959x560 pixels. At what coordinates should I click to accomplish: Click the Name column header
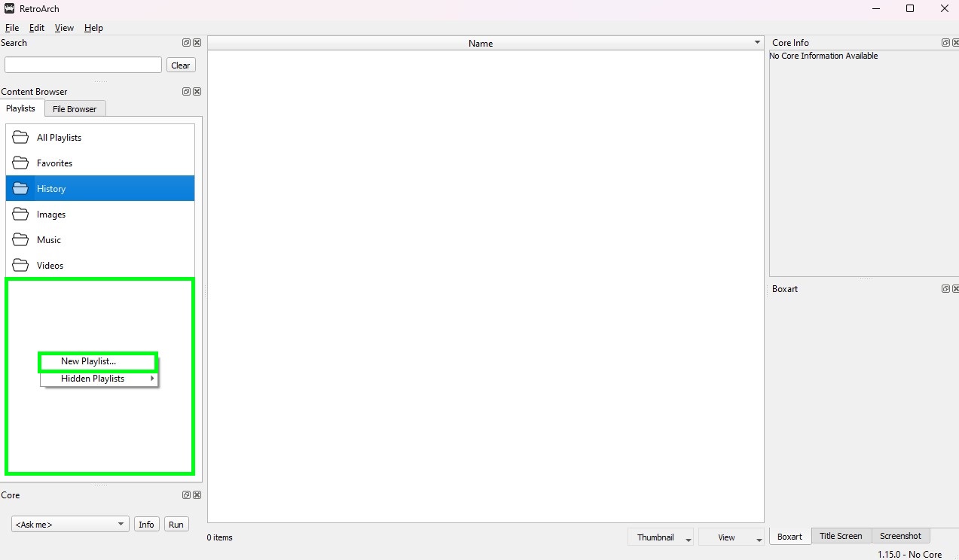[x=486, y=44]
